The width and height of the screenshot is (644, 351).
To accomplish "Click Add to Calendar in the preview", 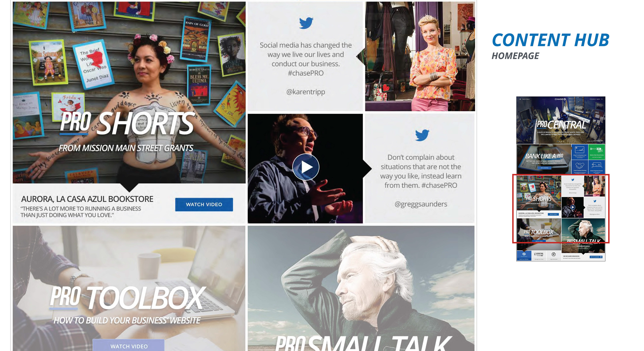I will pos(596,257).
